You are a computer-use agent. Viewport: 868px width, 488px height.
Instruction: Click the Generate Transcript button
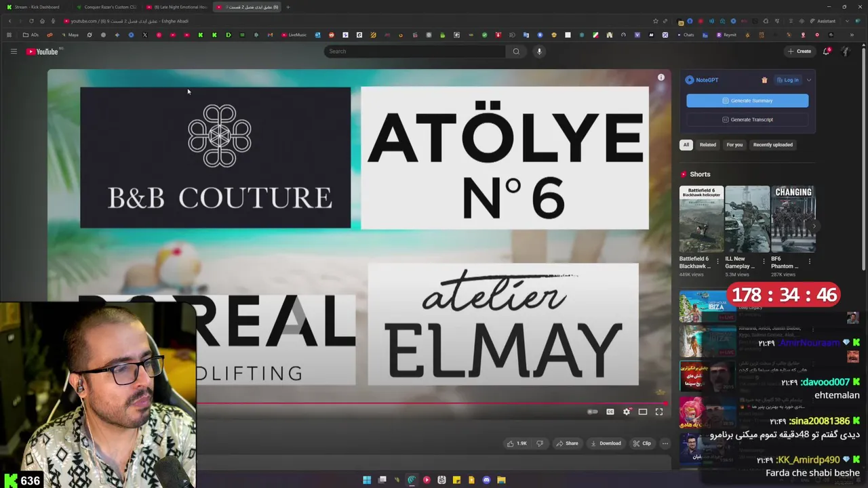point(747,119)
